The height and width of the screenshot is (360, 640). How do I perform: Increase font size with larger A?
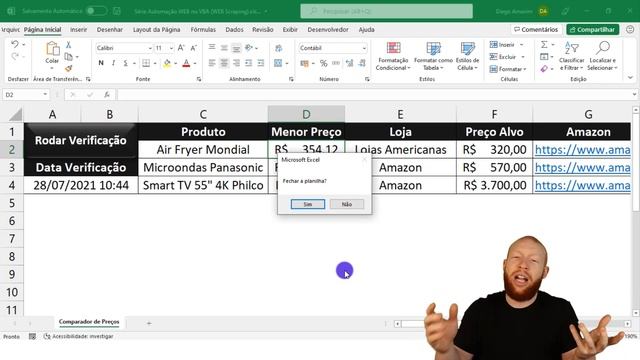coord(181,48)
